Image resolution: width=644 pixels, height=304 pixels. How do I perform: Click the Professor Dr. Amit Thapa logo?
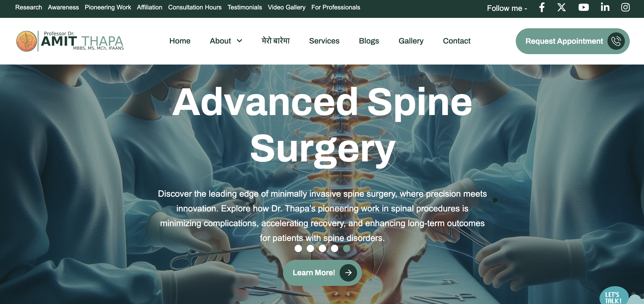click(x=70, y=41)
